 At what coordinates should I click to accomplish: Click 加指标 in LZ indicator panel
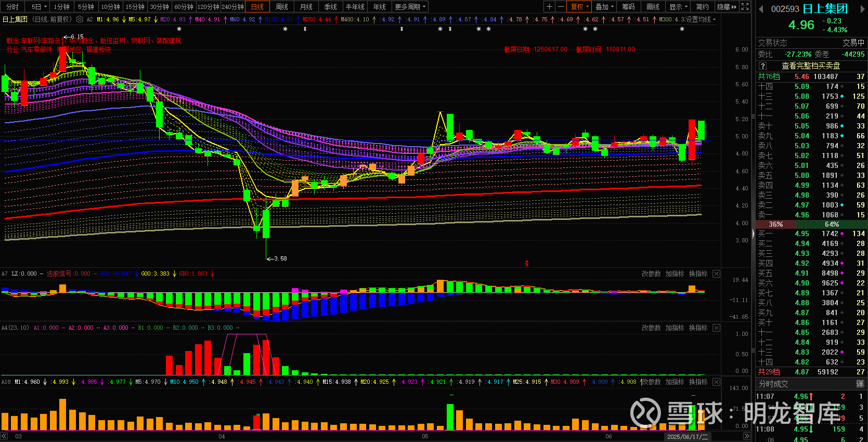coord(675,274)
